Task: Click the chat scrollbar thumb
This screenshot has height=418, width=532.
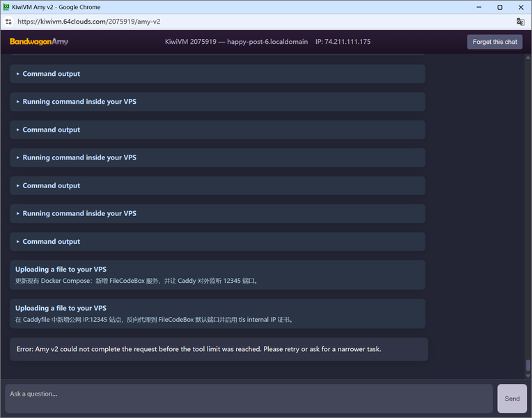Action: pos(528,365)
